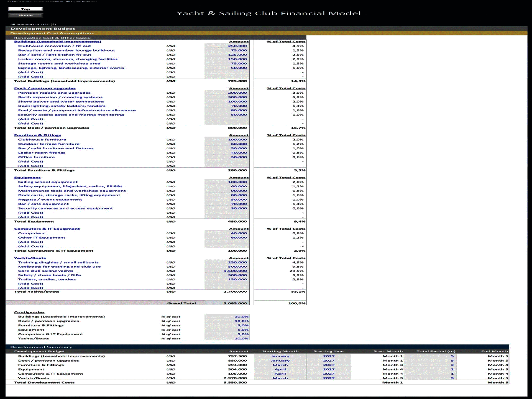Select the Fuel / waste / pump-out allowance amount
Image resolution: width=532 pixels, height=399 pixels.
pos(227,110)
